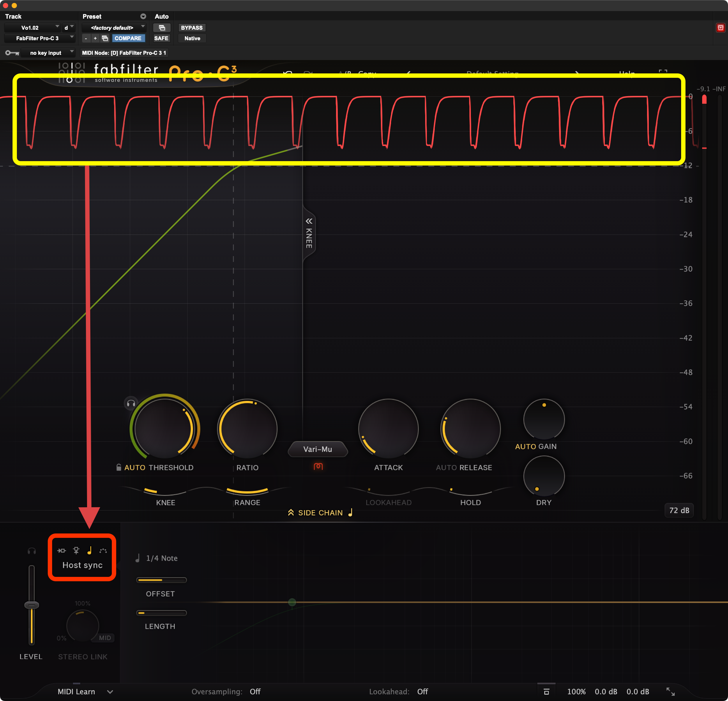Viewport: 728px width, 701px height.
Task: Open the 1/4 Note sync menu
Action: click(x=161, y=558)
